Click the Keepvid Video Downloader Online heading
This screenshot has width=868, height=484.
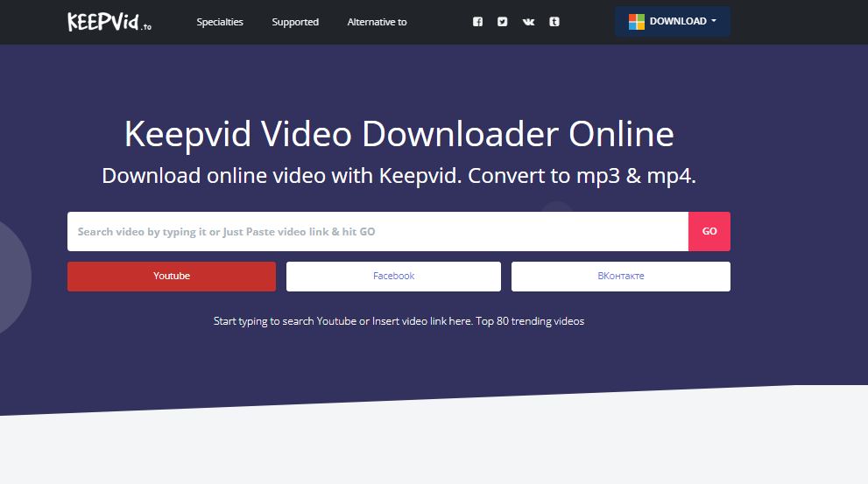[x=399, y=134]
